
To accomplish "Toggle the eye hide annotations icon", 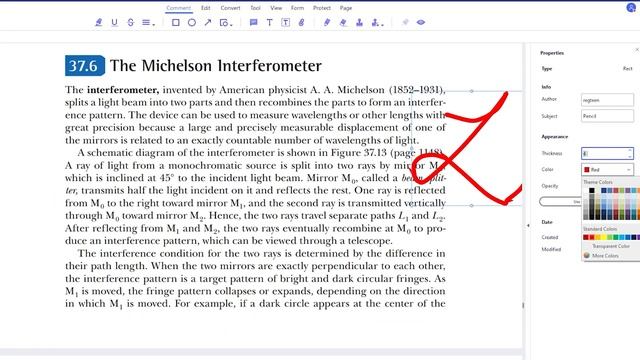I will point(421,22).
